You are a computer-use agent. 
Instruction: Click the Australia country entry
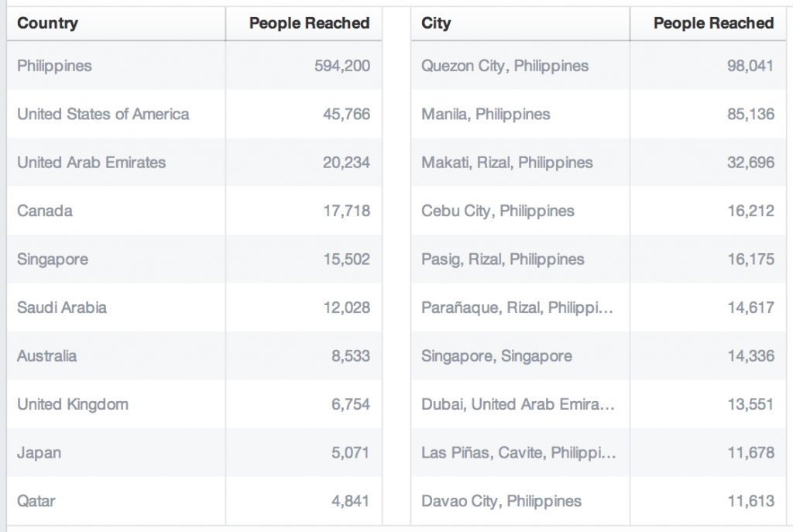pos(47,356)
